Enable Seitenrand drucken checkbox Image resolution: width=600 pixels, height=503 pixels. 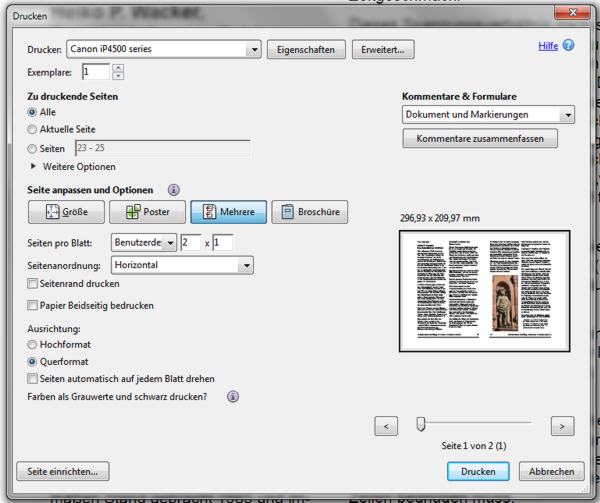tap(33, 284)
